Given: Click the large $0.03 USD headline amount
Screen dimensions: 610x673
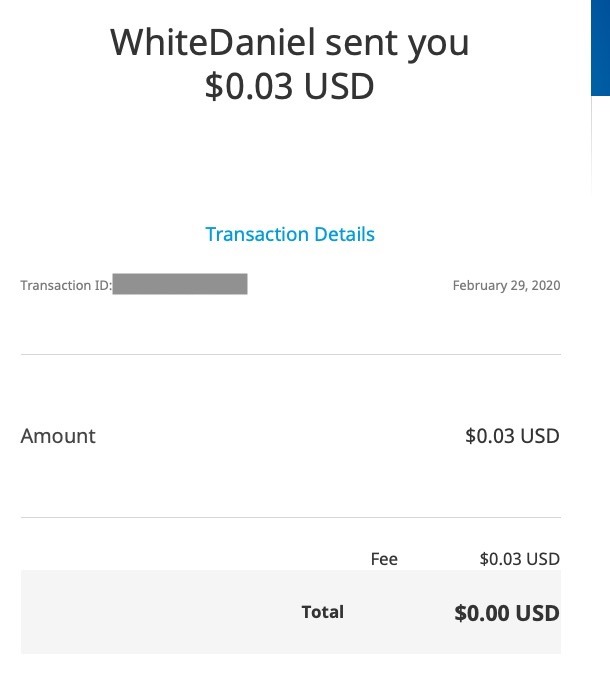Looking at the screenshot, I should click(290, 86).
